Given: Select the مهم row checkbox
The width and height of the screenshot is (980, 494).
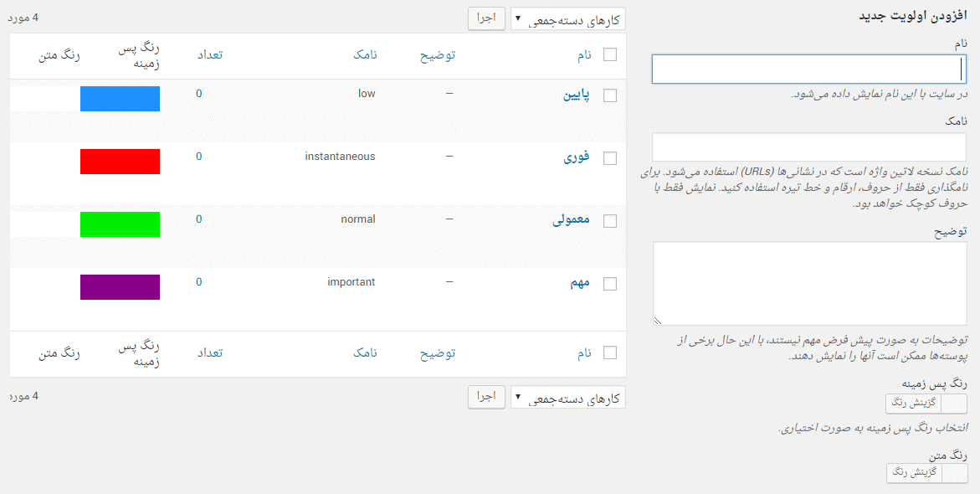Looking at the screenshot, I should point(609,284).
